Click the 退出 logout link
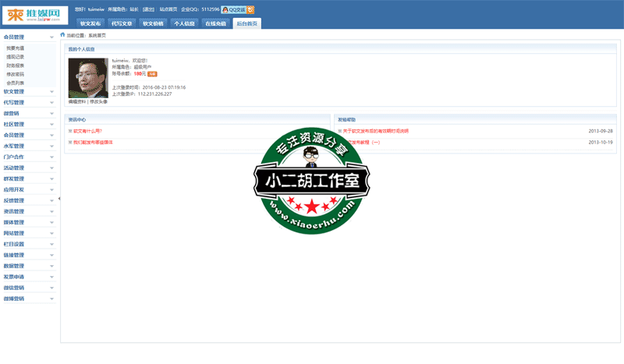The height and width of the screenshot is (364, 624). [x=147, y=9]
